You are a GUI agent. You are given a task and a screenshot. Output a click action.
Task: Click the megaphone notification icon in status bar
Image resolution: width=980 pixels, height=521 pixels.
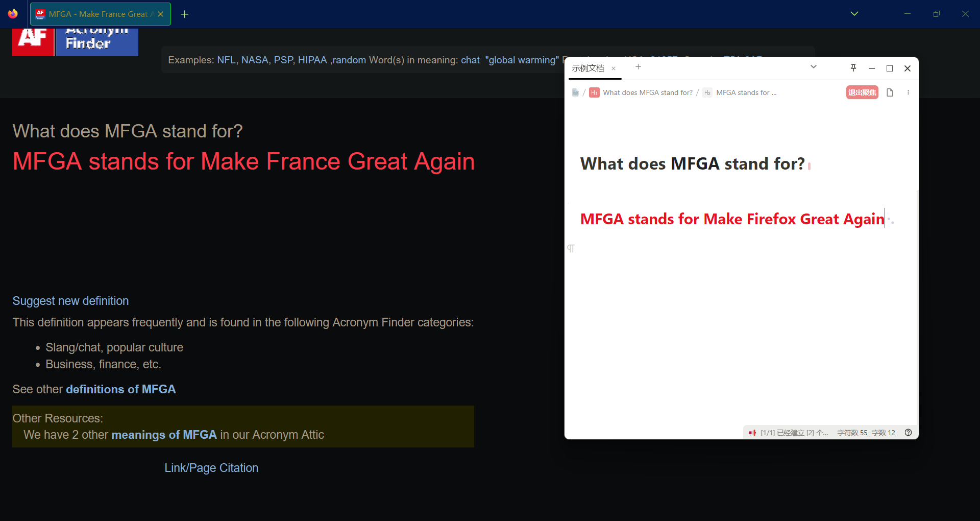pos(752,433)
